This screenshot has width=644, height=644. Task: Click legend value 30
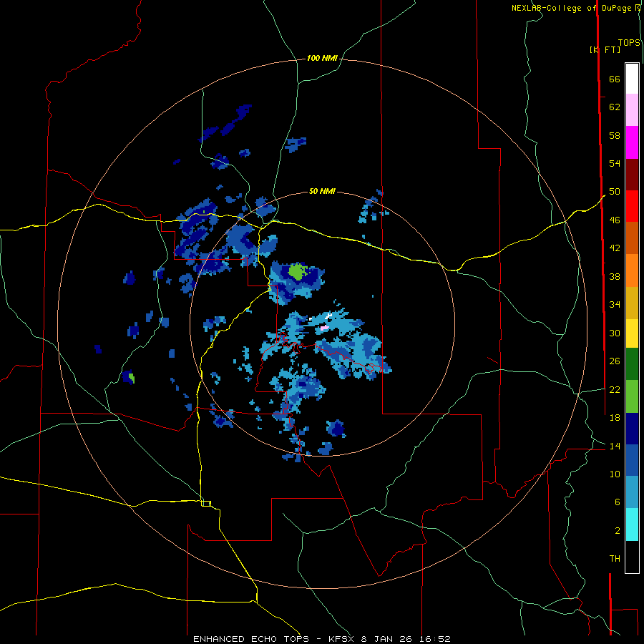coord(615,333)
